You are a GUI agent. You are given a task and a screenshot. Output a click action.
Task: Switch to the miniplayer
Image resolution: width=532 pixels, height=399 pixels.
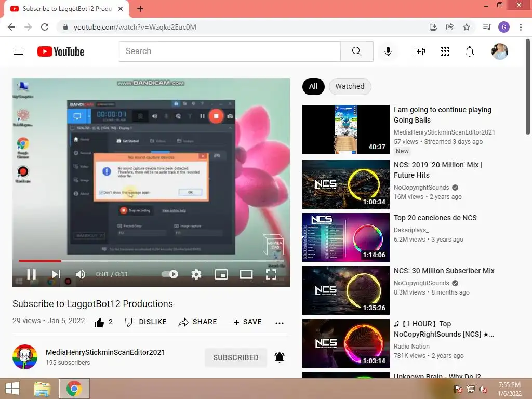tap(221, 274)
